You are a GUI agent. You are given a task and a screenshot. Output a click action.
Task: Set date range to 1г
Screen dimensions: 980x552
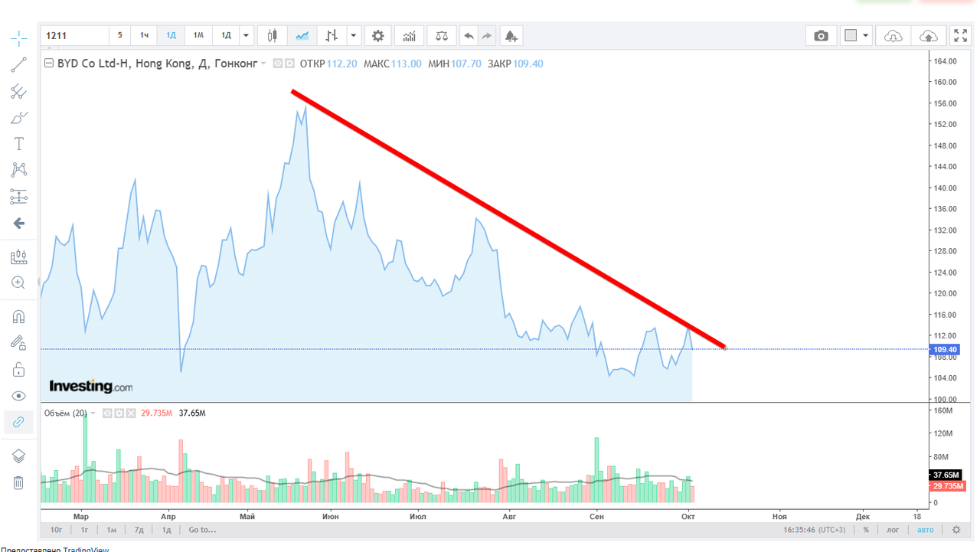pos(84,530)
